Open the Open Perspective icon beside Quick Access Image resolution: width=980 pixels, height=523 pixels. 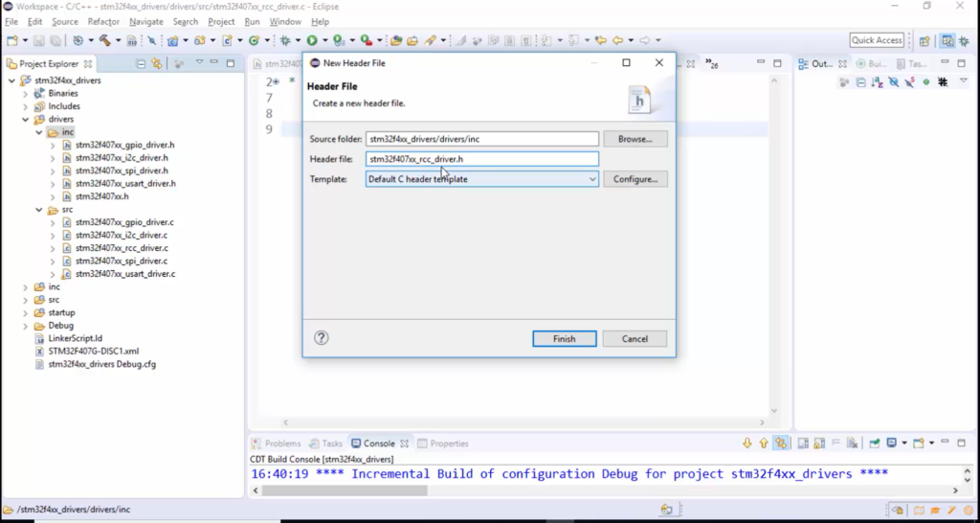(924, 40)
